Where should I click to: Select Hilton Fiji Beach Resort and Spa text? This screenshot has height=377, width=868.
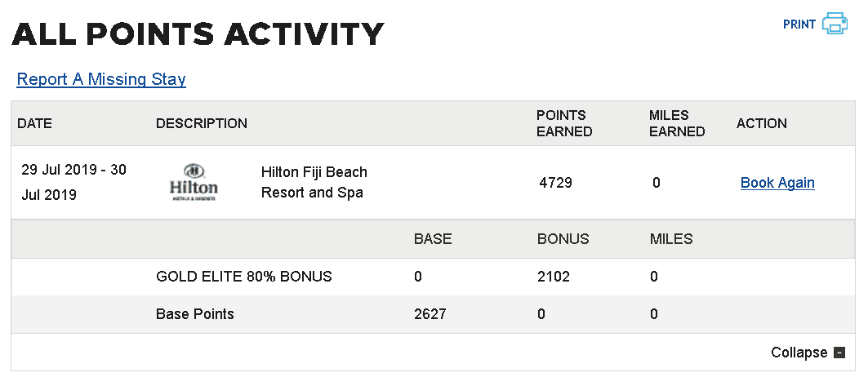[314, 182]
